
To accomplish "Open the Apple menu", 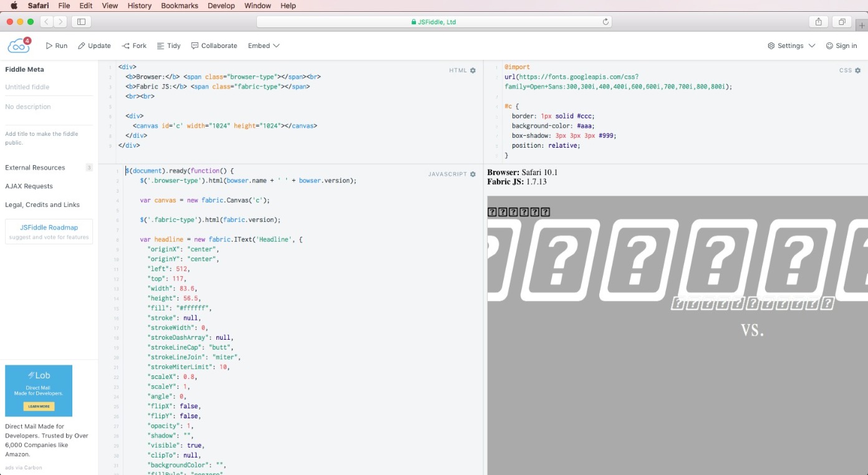I will click(14, 6).
